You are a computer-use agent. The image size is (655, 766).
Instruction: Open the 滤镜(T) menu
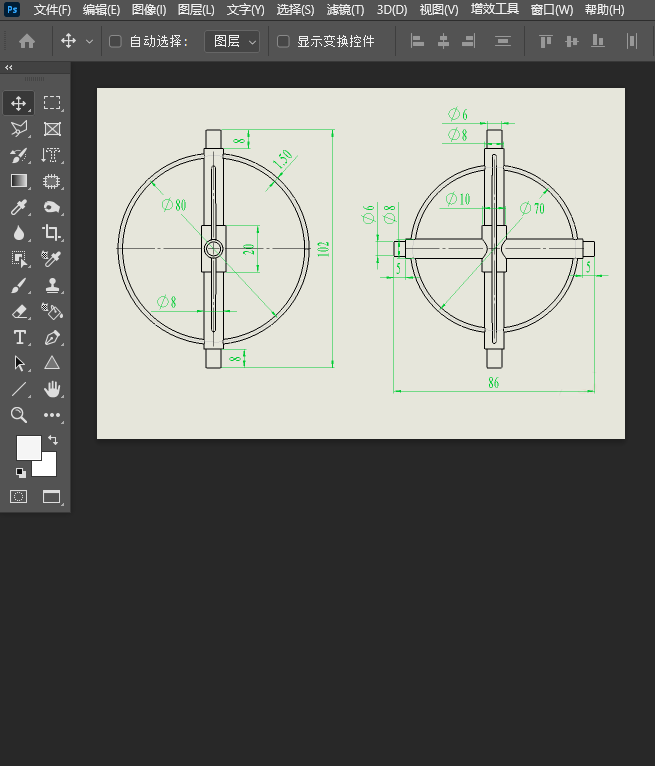click(345, 10)
